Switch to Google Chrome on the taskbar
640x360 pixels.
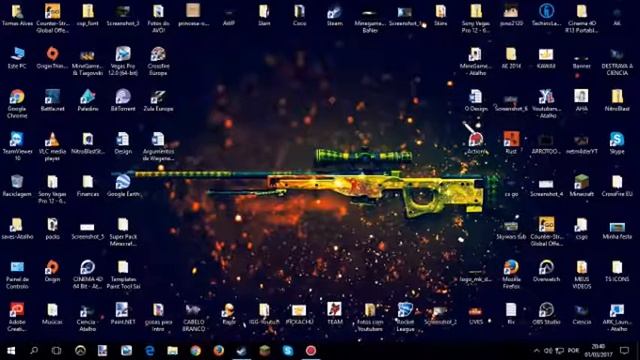pyautogui.click(x=196, y=351)
